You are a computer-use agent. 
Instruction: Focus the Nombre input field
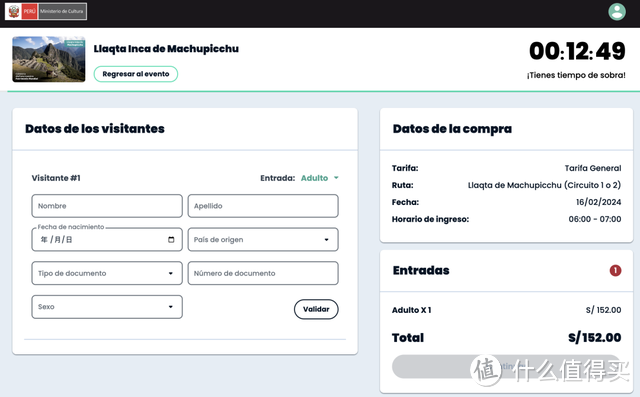(x=107, y=206)
